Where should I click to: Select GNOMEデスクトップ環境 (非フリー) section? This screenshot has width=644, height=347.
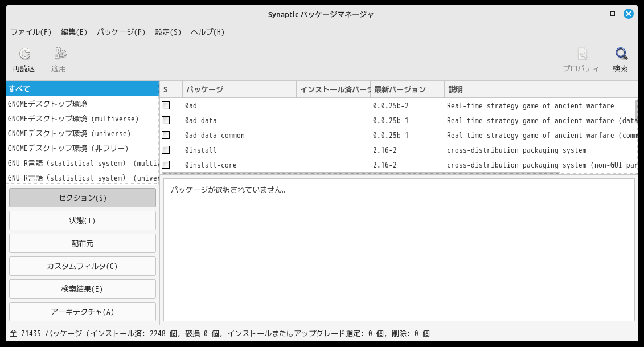[83, 148]
